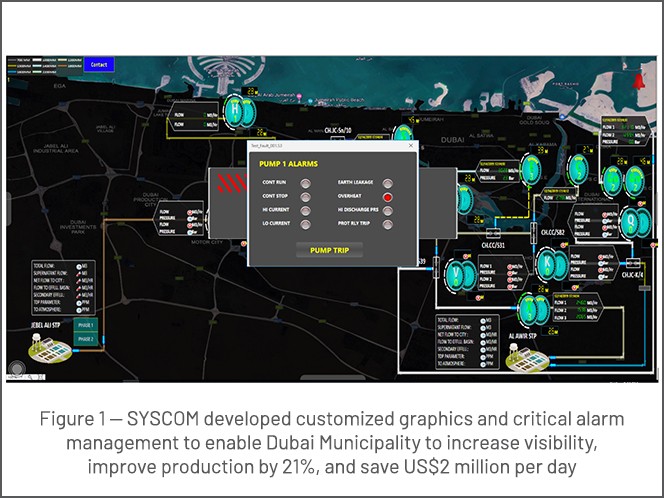Toggle the CONT RUN indicator
The width and height of the screenshot is (664, 498).
click(306, 184)
